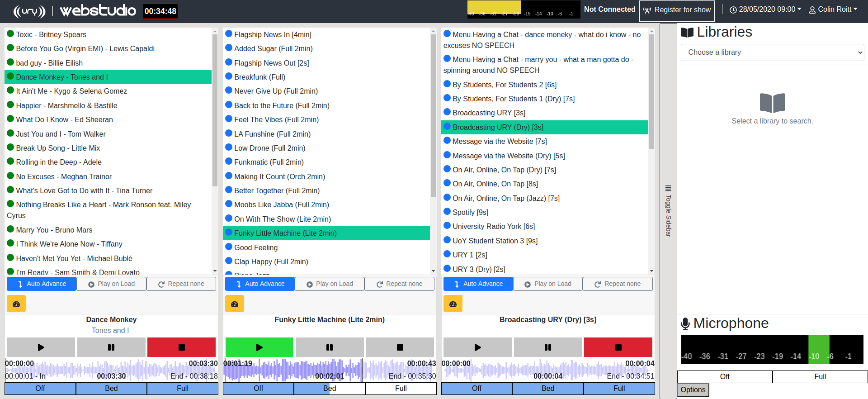Pause the Funky Little Machine player
The height and width of the screenshot is (399, 868).
point(330,347)
